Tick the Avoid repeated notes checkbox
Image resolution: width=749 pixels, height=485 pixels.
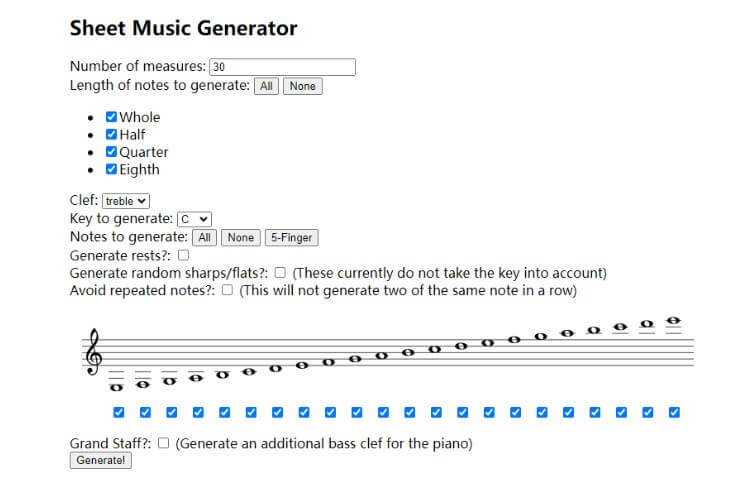point(228,290)
